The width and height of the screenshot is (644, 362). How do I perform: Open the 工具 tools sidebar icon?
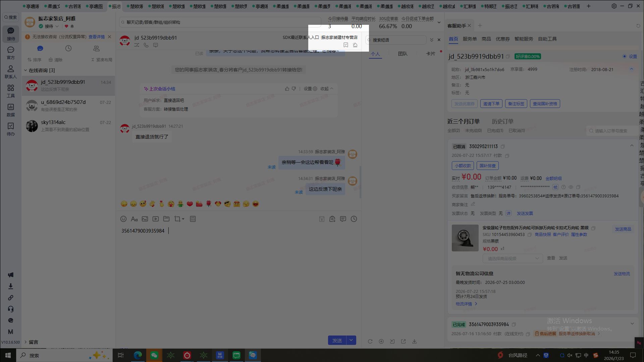pyautogui.click(x=11, y=91)
